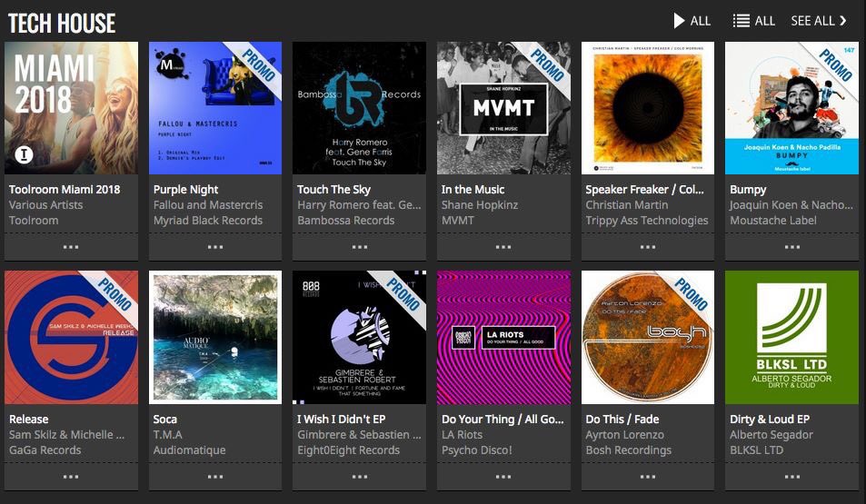The width and height of the screenshot is (866, 504).
Task: Open more options for I Wish I Didn't EP
Action: click(360, 477)
